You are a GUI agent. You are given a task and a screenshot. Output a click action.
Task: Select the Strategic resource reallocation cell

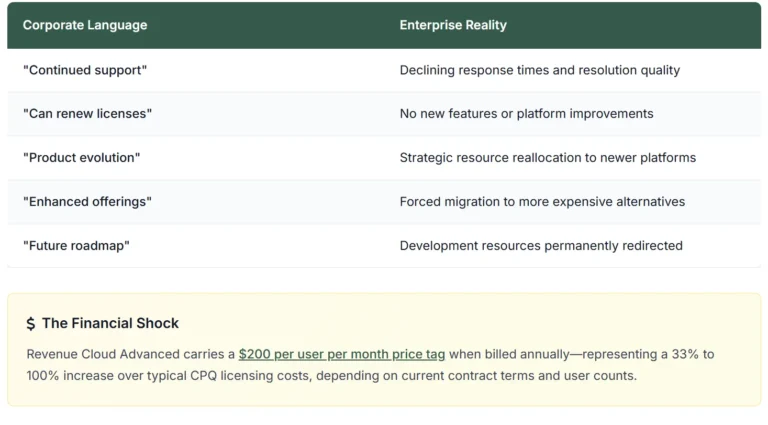[x=547, y=158]
